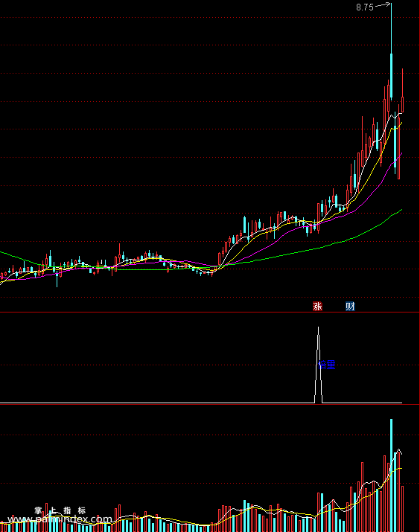Select the 8.75 high price label
The width and height of the screenshot is (420, 532).
coord(365,7)
